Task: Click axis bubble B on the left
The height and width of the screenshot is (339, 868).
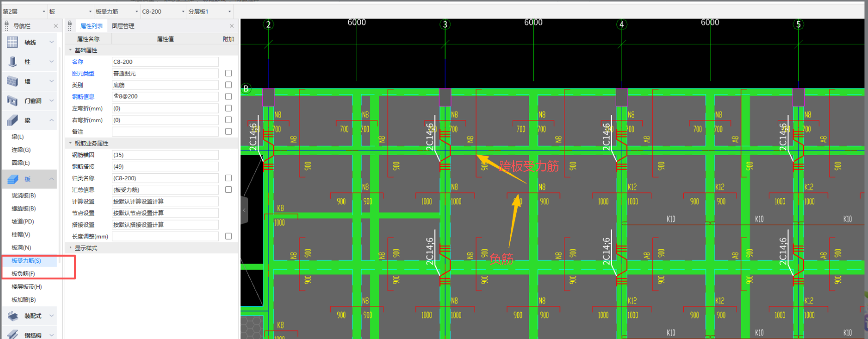Action: [x=246, y=88]
